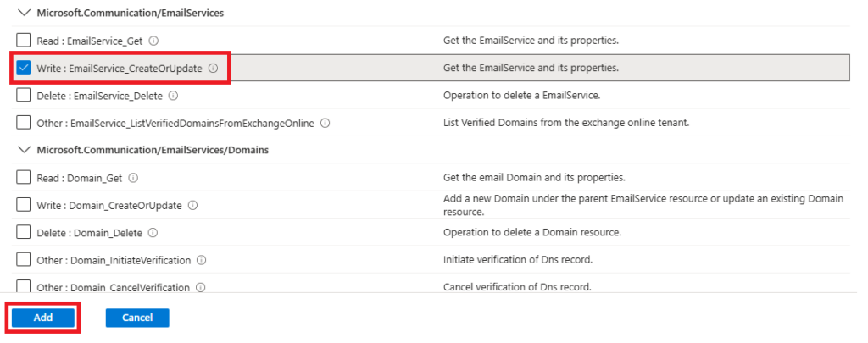
Task: Collapse the Microsoft.Communication/EmailServices section
Action: click(23, 13)
